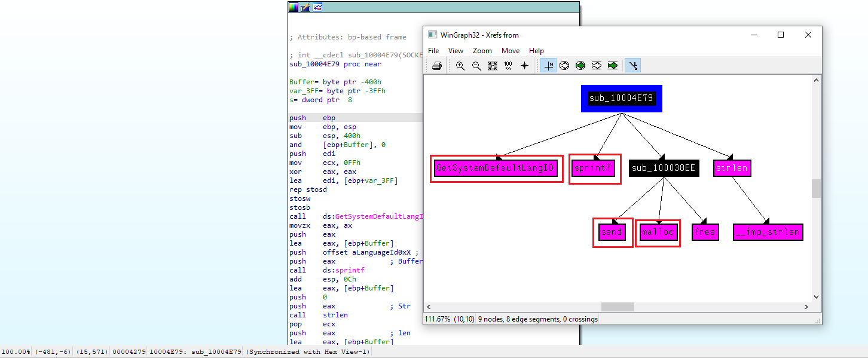Open the Zoom menu

click(482, 51)
